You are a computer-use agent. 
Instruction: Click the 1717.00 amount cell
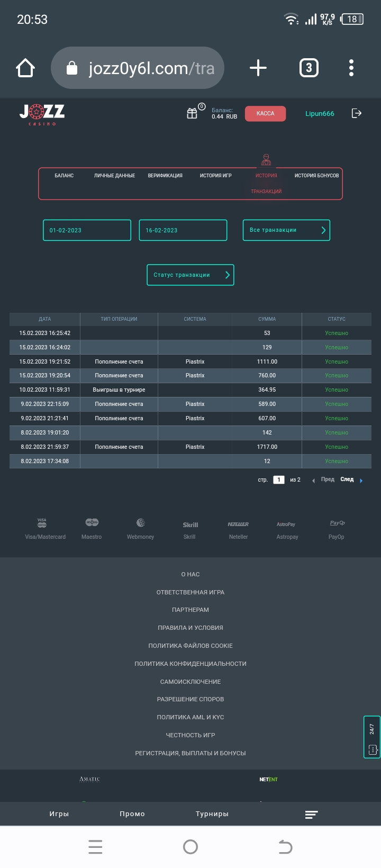click(267, 447)
